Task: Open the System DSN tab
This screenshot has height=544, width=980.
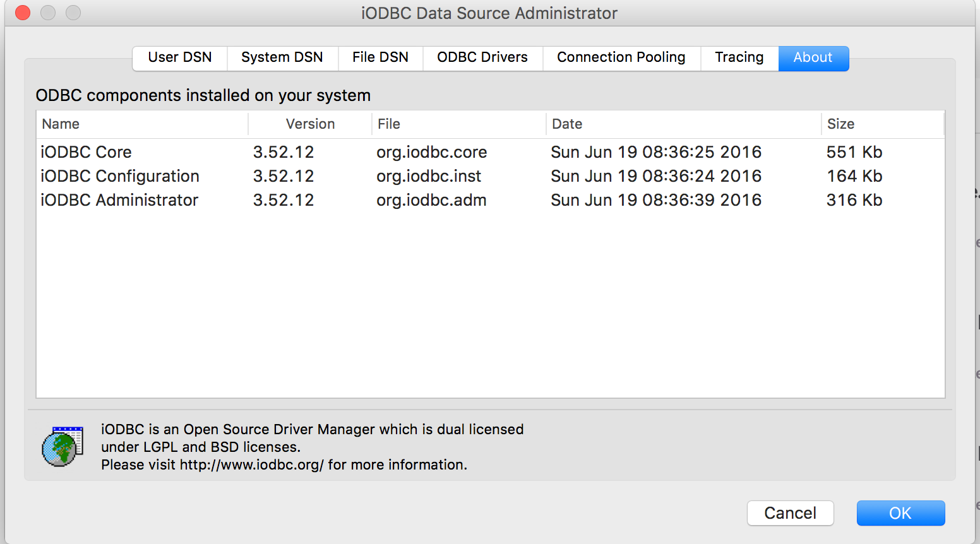Action: click(282, 57)
